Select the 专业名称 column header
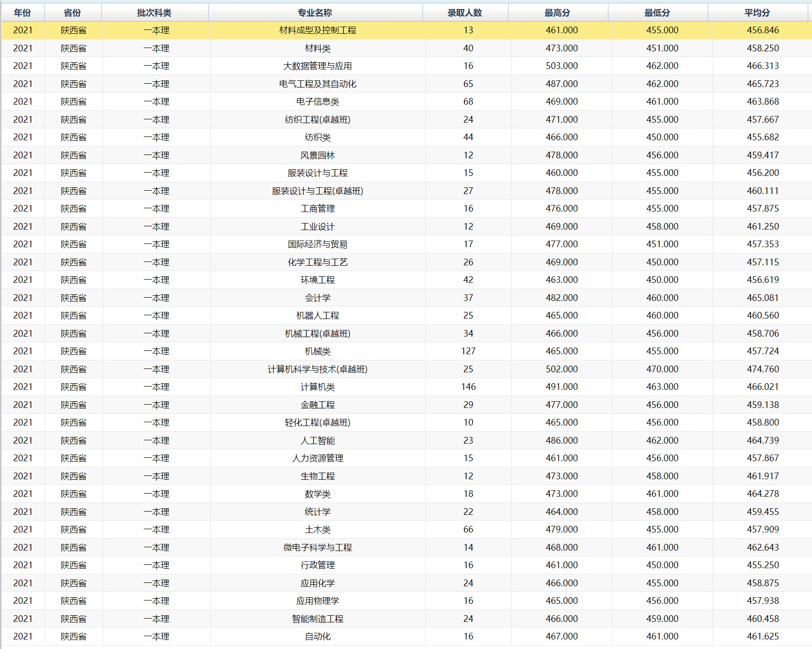Screen dimensions: 812x649 click(315, 13)
